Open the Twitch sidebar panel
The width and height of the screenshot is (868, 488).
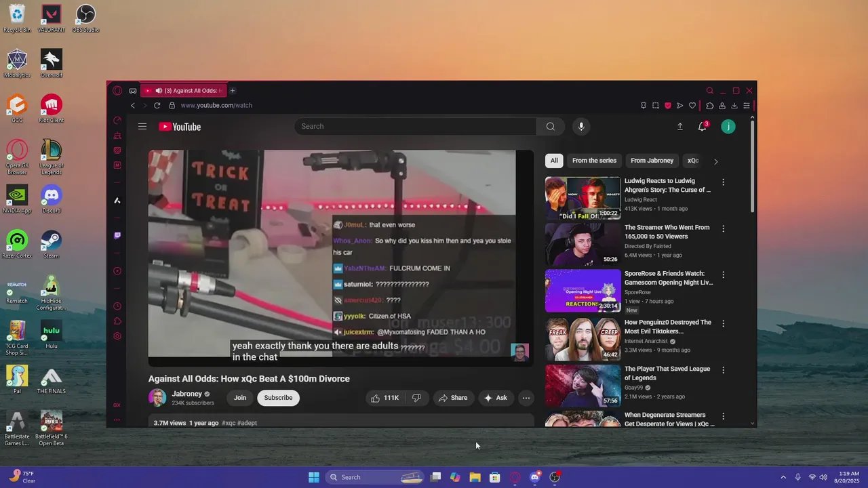pyautogui.click(x=117, y=236)
